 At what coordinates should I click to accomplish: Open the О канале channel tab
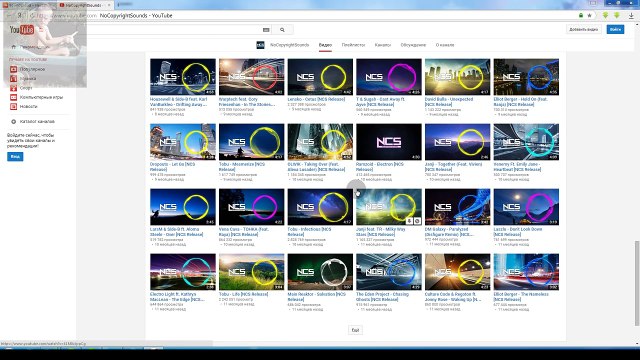pos(445,45)
